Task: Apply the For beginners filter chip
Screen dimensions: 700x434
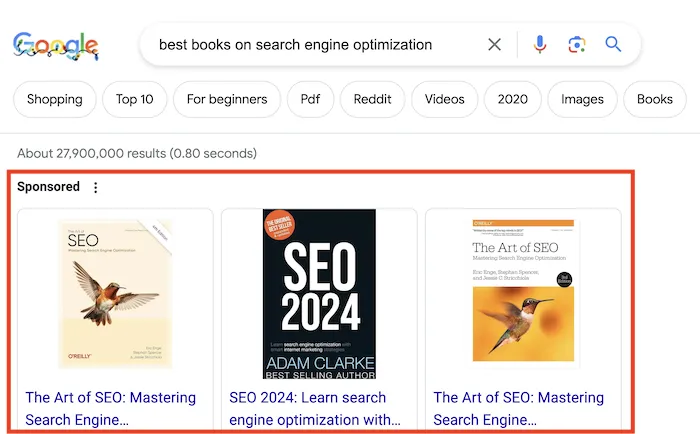Action: 227,99
